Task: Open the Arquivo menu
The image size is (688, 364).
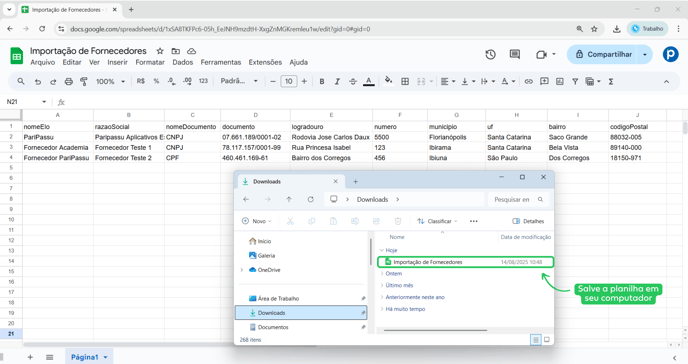Action: [x=43, y=62]
